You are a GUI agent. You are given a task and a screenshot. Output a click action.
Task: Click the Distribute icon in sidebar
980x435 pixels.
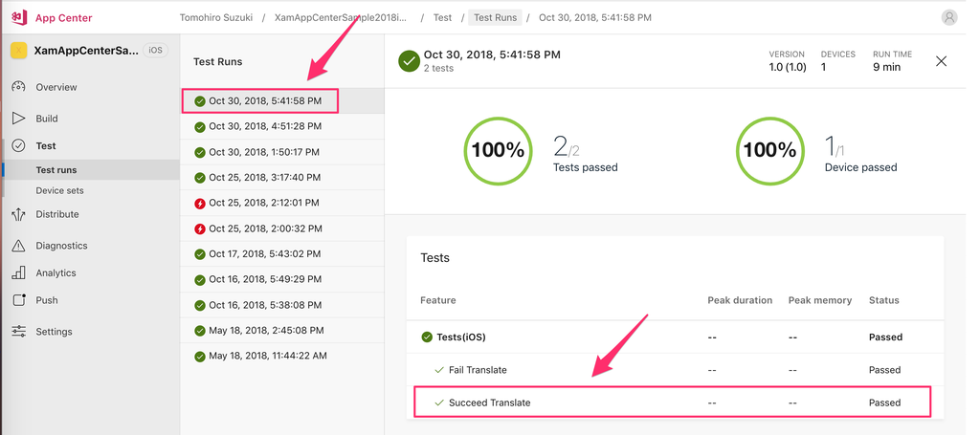18,214
